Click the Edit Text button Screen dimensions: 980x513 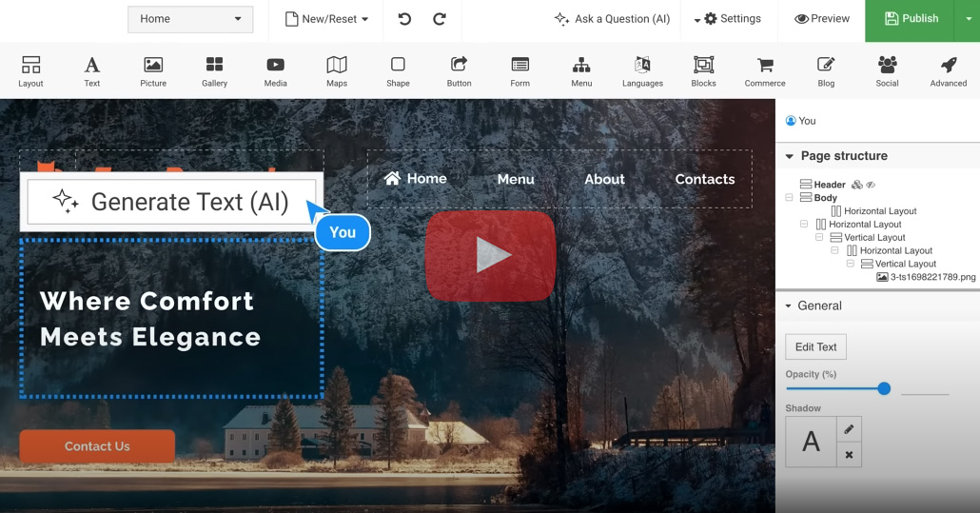click(x=815, y=346)
